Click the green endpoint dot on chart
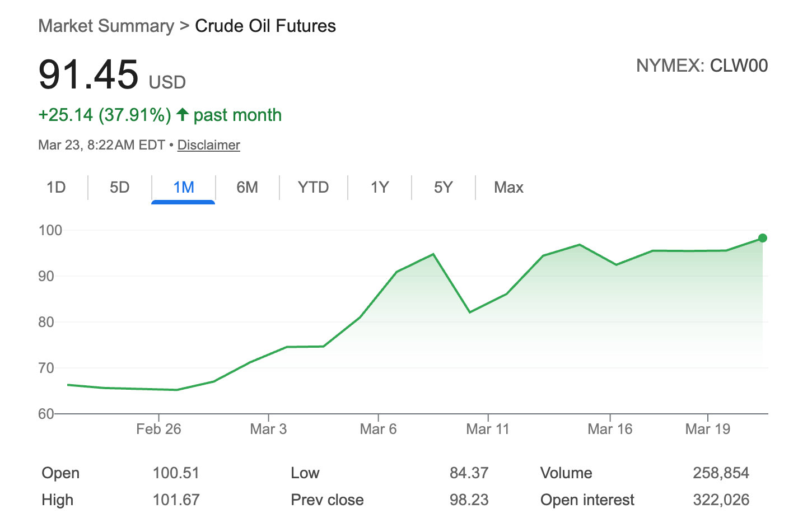Image resolution: width=812 pixels, height=532 pixels. [762, 238]
